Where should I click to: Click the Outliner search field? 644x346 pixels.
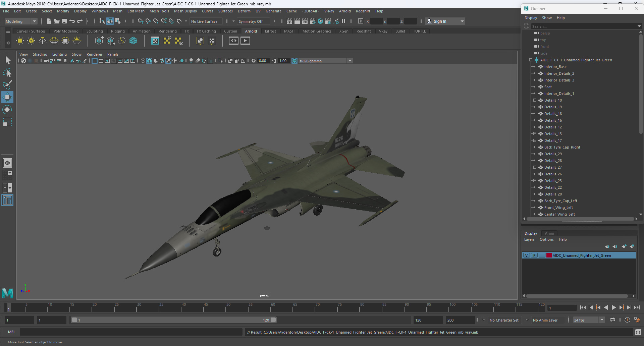point(584,26)
